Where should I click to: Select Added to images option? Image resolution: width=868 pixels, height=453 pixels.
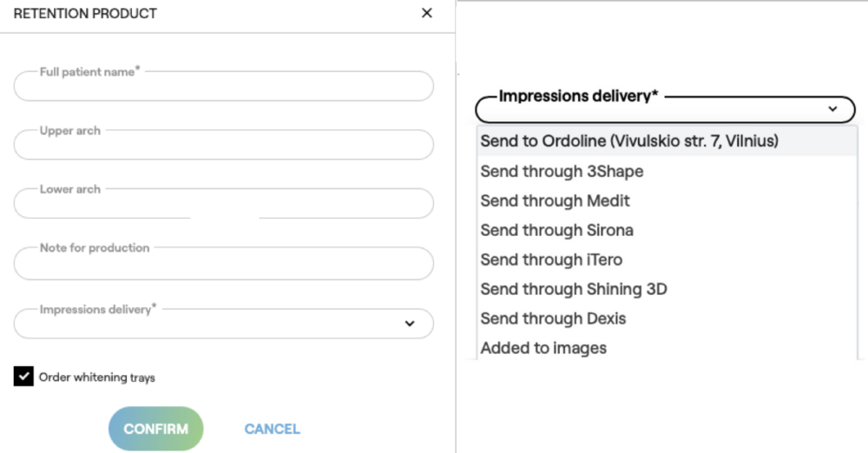click(x=543, y=348)
